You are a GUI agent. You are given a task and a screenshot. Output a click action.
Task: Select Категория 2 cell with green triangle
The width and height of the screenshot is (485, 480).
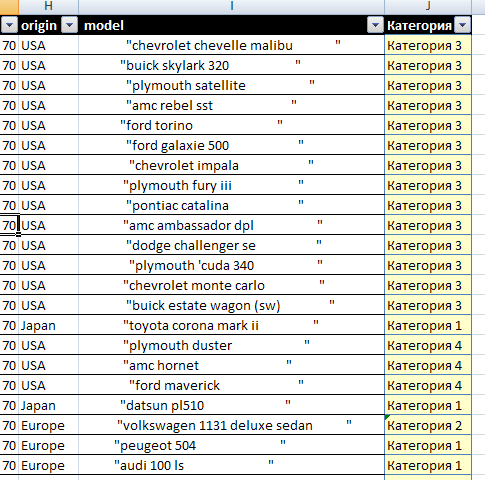click(x=428, y=425)
